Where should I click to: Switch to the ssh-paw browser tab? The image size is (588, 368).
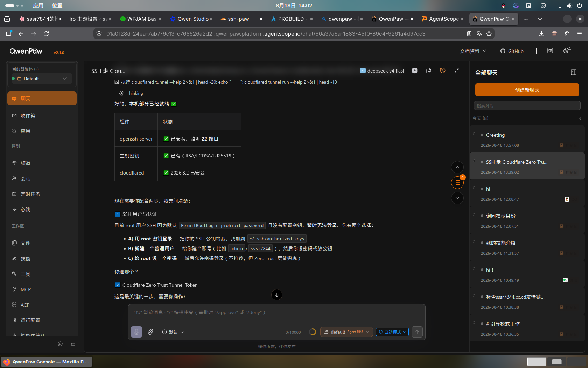(241, 19)
